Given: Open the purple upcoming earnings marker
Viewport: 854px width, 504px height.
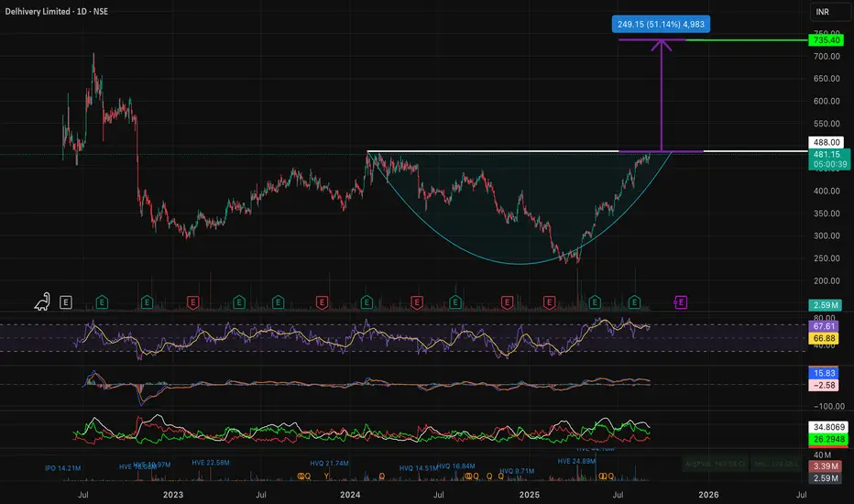Looking at the screenshot, I should (681, 301).
